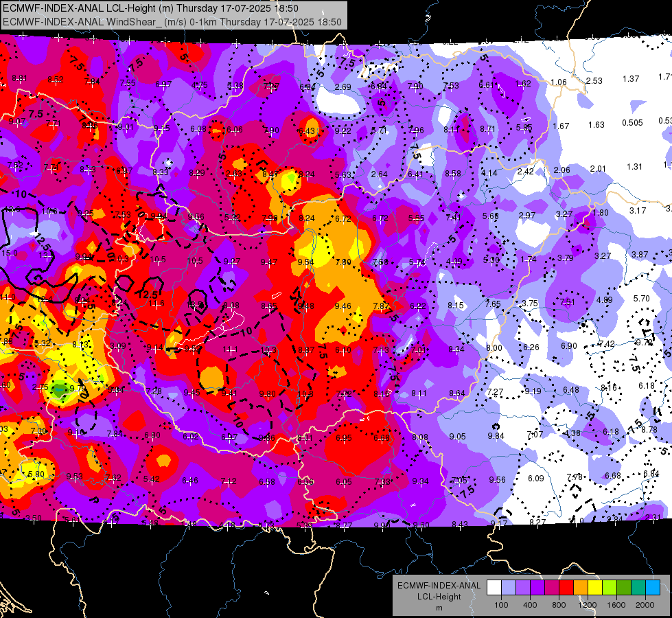
Task: Click the wind shear value '2.53'
Action: pos(594,80)
